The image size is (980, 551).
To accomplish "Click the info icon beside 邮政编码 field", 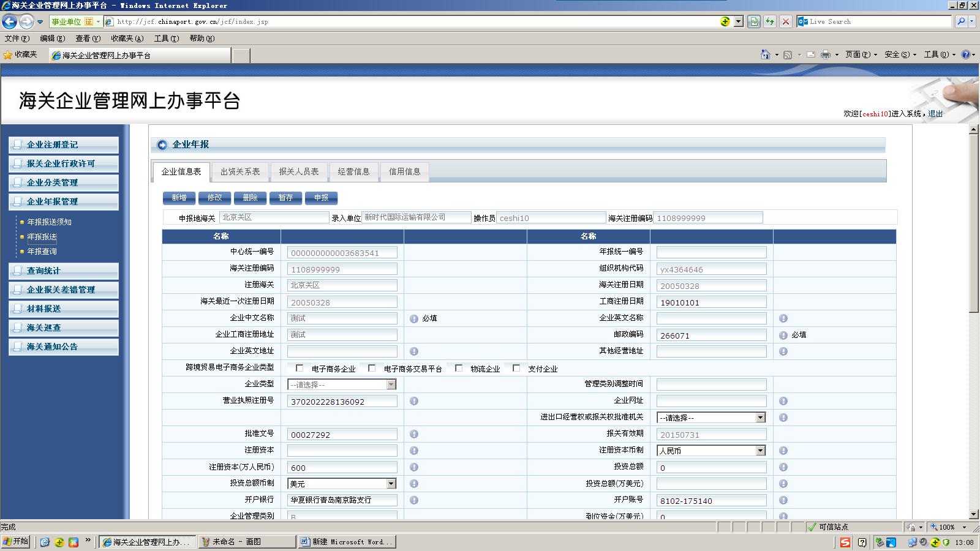I will [783, 335].
